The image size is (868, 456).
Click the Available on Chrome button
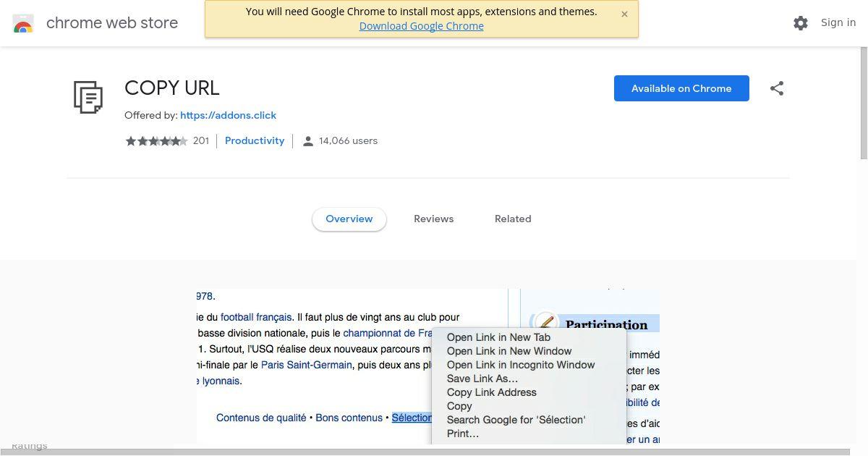pyautogui.click(x=681, y=88)
